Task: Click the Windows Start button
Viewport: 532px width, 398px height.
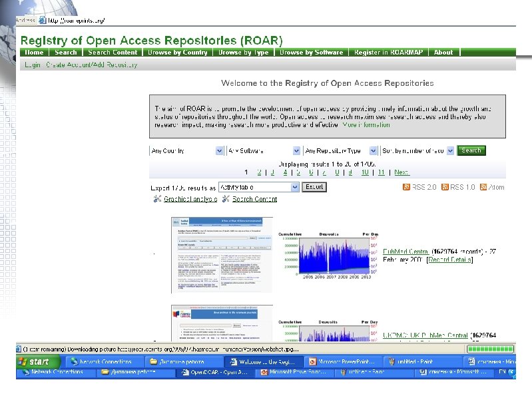Action: [38, 361]
